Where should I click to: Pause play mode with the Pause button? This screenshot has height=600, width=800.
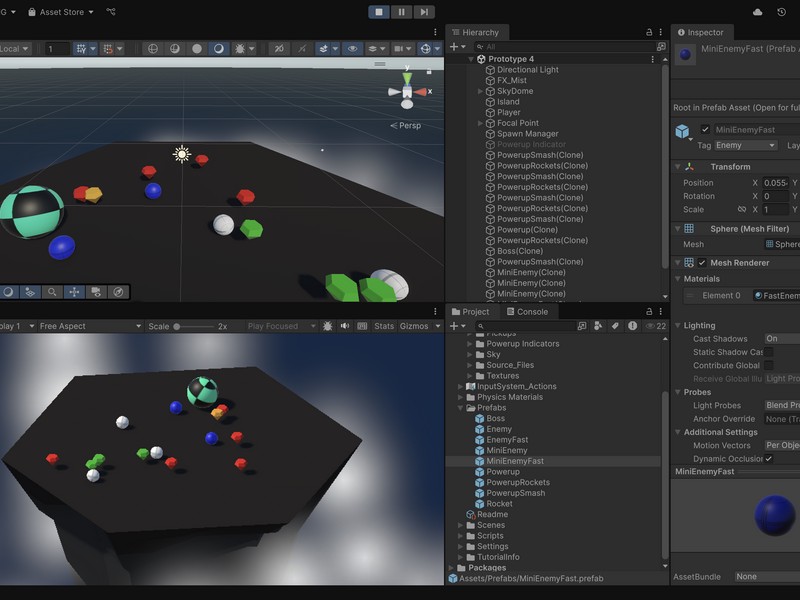pyautogui.click(x=402, y=12)
